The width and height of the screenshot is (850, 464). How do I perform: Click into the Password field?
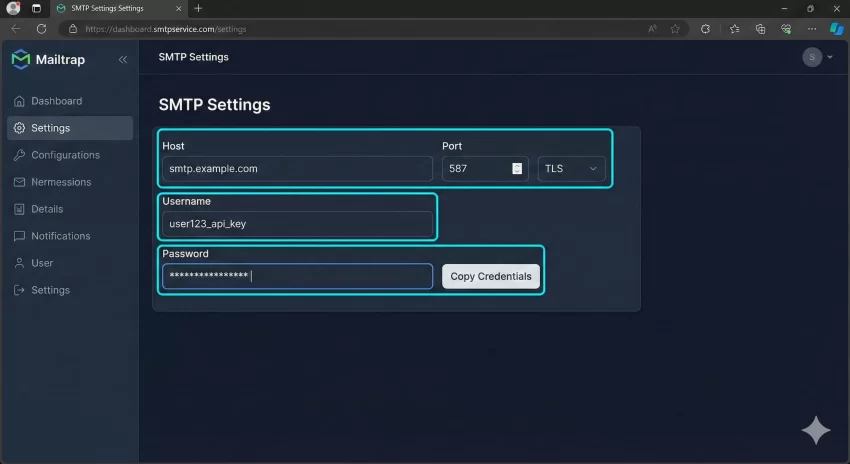(x=297, y=276)
